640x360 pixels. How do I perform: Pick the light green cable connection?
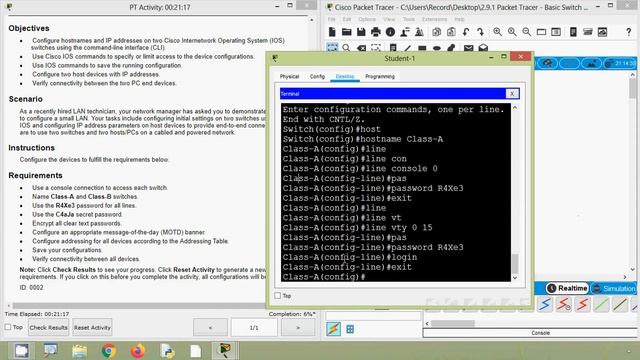tap(602, 304)
